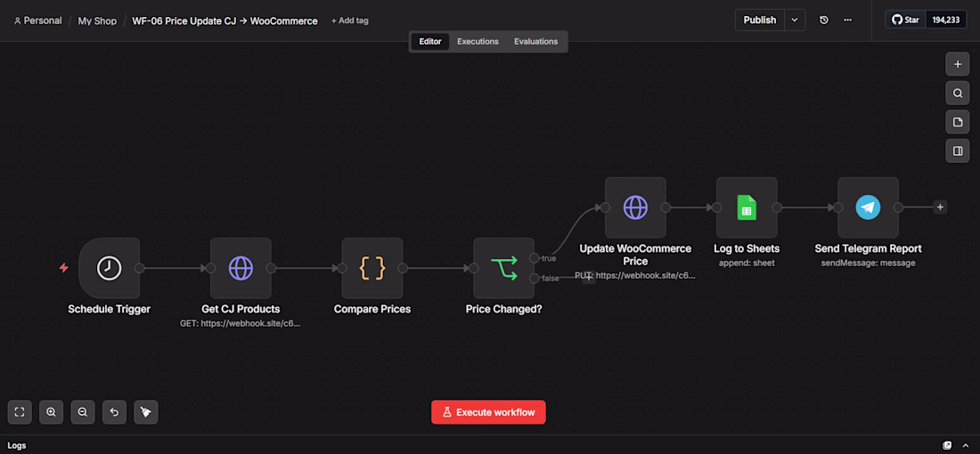Open the canvas search magnifier button
The height and width of the screenshot is (454, 980).
click(958, 93)
